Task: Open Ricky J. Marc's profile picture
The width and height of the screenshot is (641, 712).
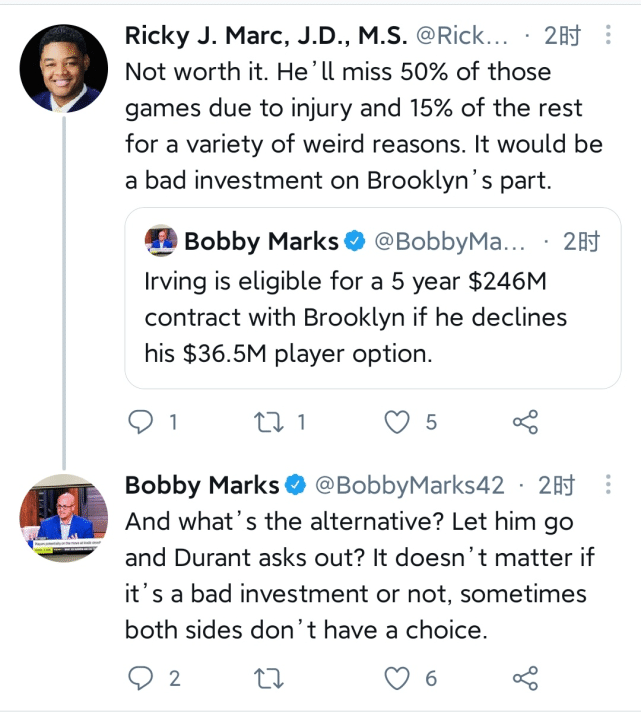Action: tap(64, 68)
